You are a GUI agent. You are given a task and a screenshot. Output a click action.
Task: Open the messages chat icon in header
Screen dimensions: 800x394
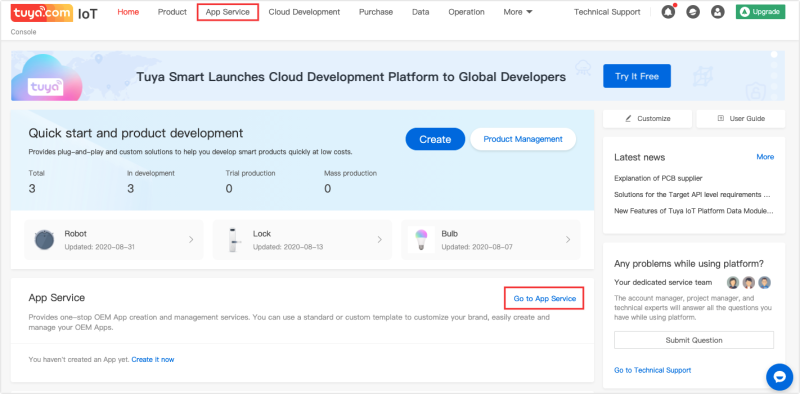click(693, 12)
